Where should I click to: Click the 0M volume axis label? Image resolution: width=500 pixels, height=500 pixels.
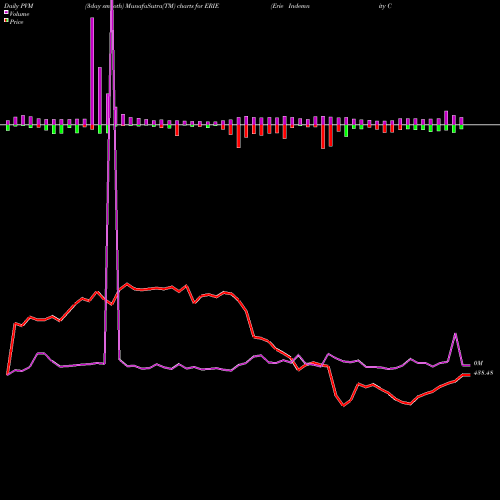coord(478,363)
